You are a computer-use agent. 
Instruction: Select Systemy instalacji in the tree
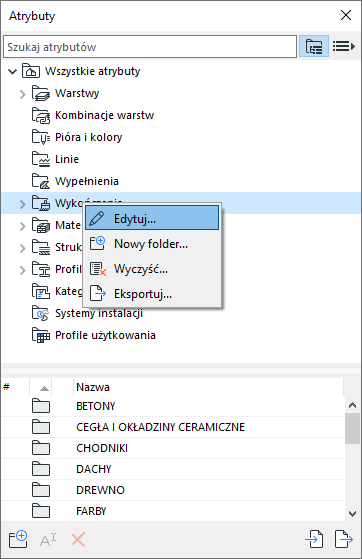point(99,313)
